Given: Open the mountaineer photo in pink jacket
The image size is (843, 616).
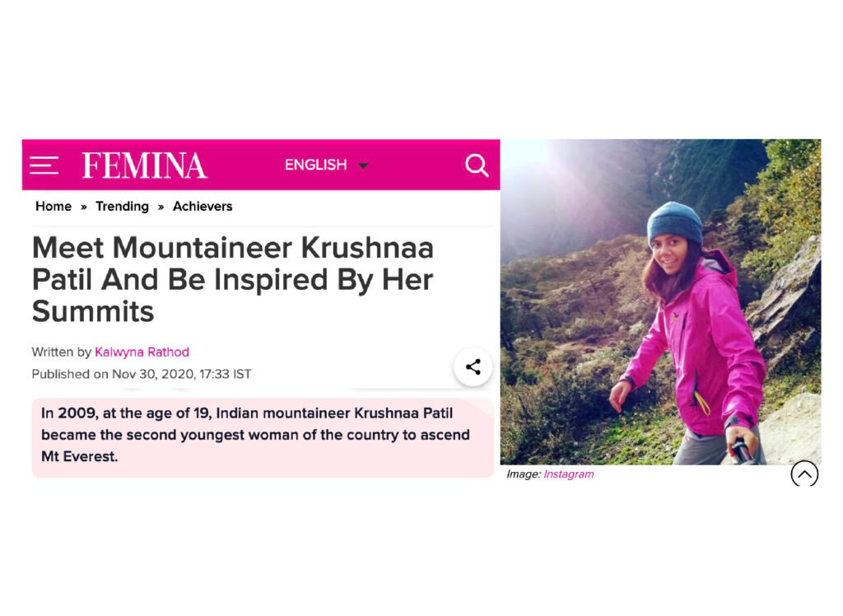Looking at the screenshot, I should click(660, 301).
